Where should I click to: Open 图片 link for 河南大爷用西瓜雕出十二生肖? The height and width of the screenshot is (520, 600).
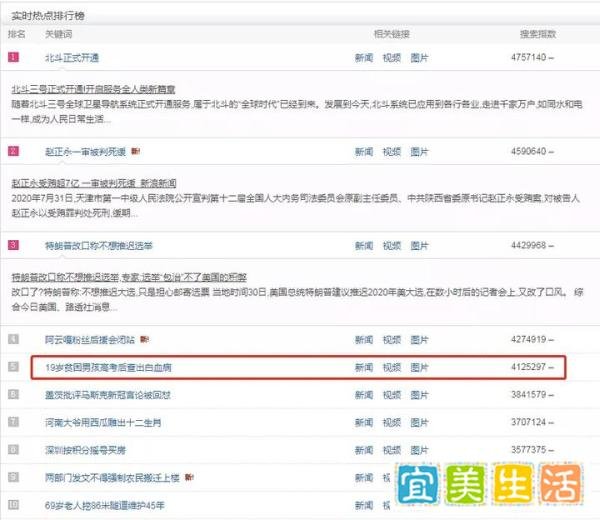pyautogui.click(x=419, y=423)
